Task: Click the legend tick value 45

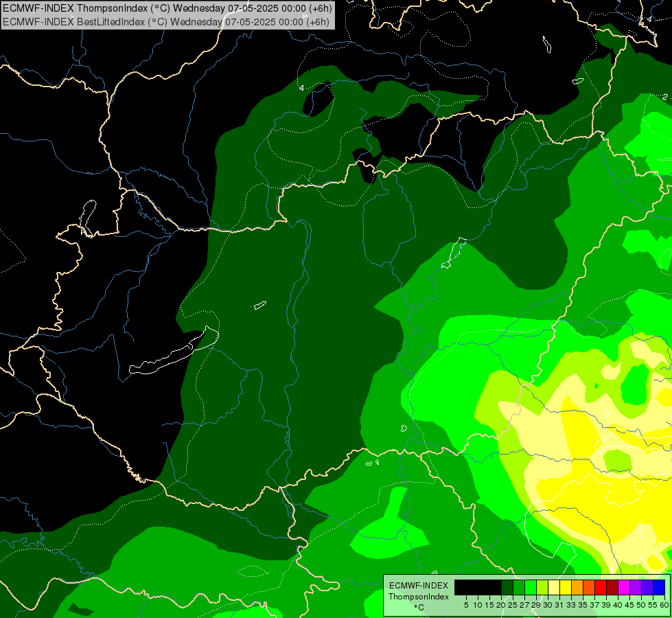Action: coord(629,605)
